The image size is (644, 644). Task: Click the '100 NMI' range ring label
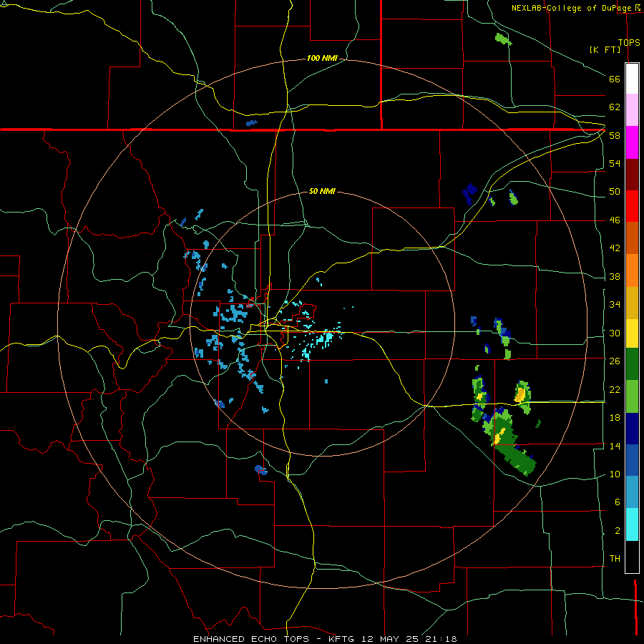[322, 59]
